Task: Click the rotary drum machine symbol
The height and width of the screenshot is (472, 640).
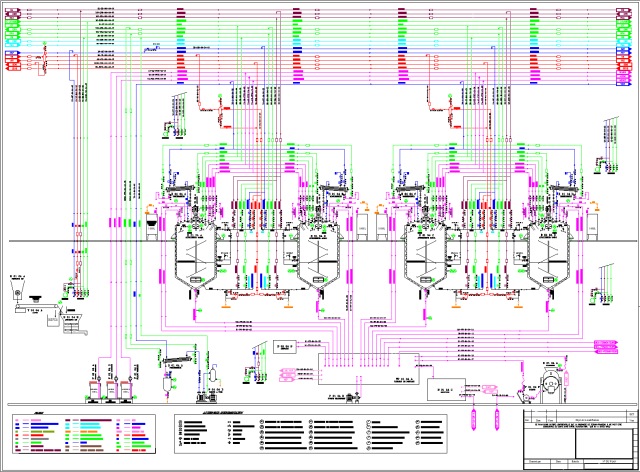Action: tap(551, 385)
